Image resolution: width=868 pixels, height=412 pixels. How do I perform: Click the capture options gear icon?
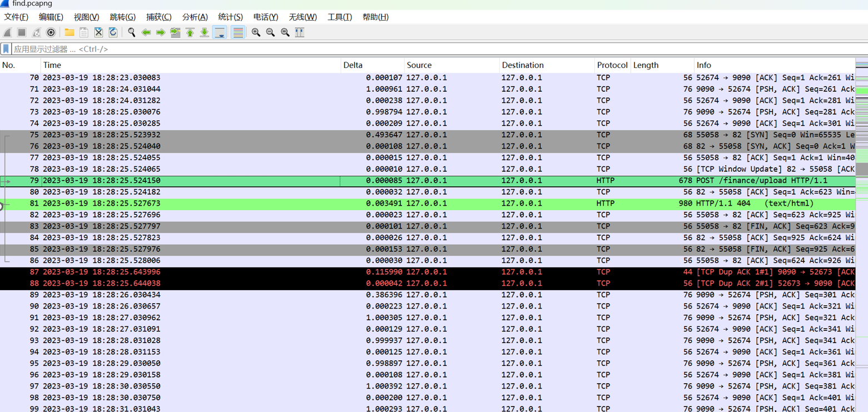pos(51,33)
